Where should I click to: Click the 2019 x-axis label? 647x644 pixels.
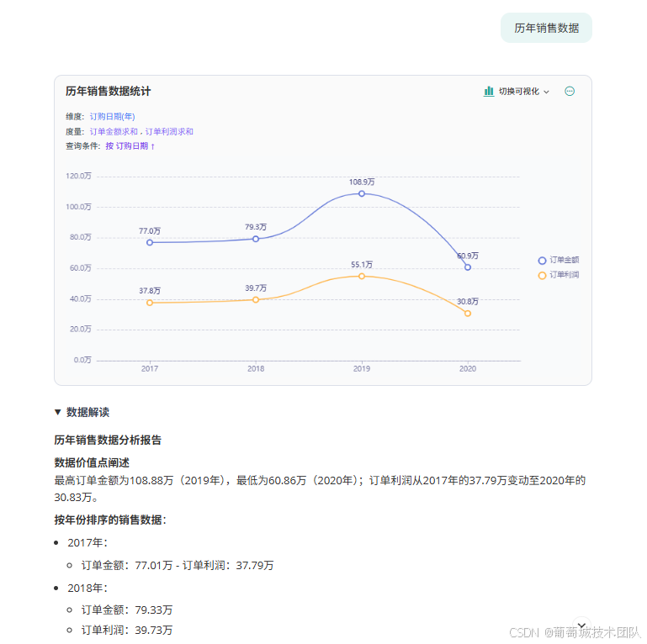(x=362, y=368)
